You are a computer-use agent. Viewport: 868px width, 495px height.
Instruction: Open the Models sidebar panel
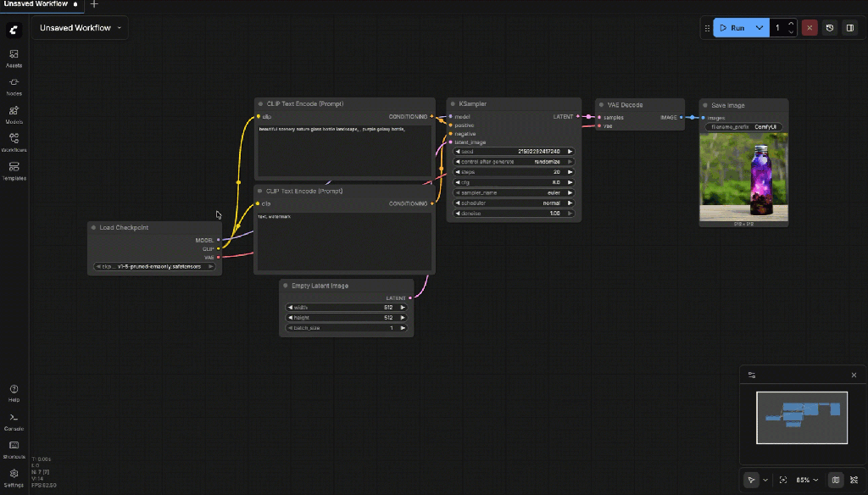(14, 114)
